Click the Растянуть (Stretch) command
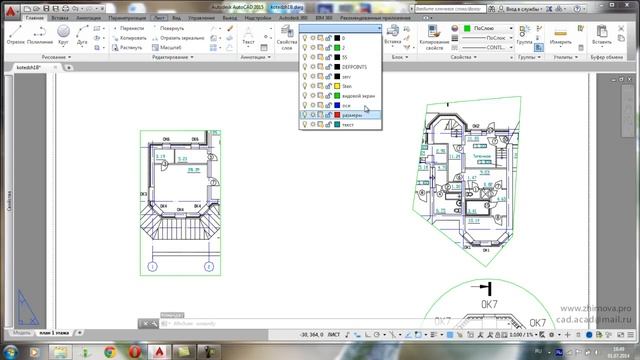Viewport: 640px width, 360px height. pyautogui.click(x=127, y=47)
